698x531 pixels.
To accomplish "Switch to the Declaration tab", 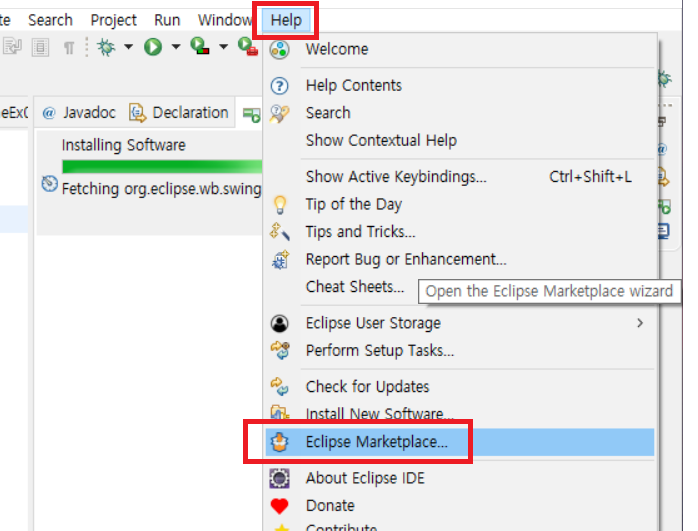I will pos(179,113).
